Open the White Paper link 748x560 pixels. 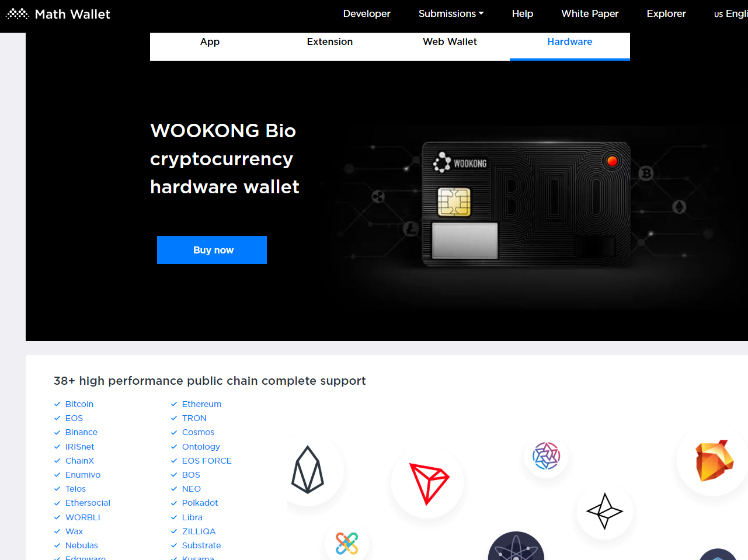pos(590,13)
